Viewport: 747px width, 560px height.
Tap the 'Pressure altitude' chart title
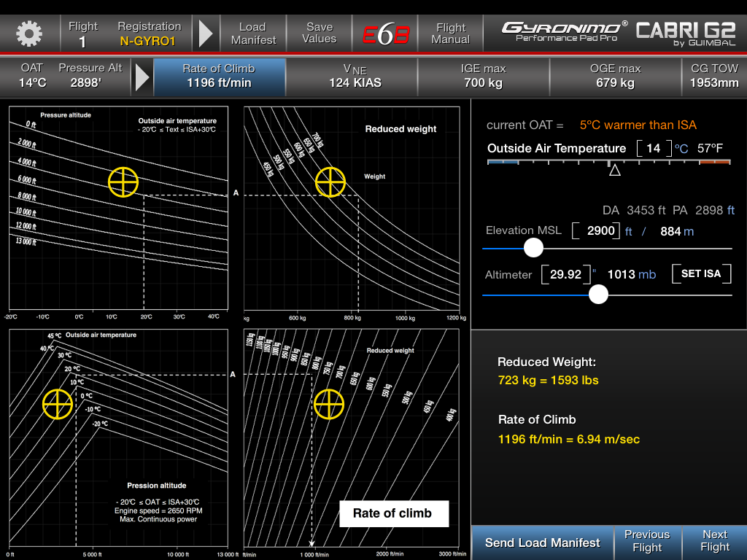tap(66, 114)
